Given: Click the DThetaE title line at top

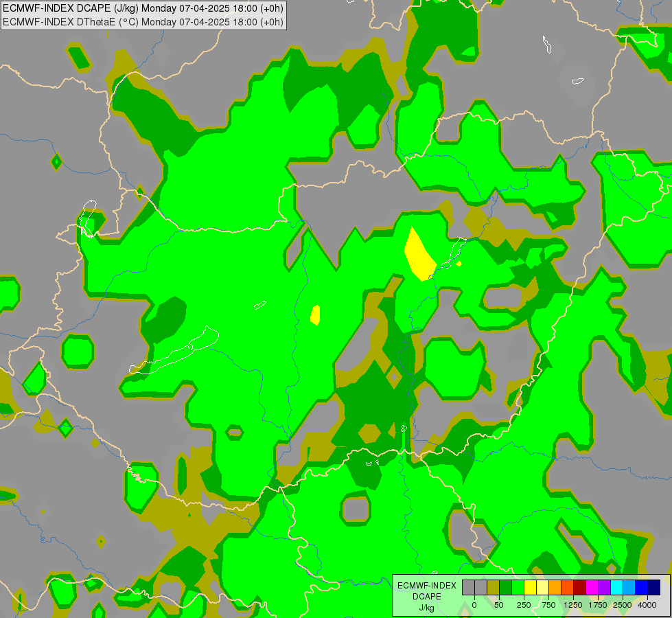Looking at the screenshot, I should [143, 22].
